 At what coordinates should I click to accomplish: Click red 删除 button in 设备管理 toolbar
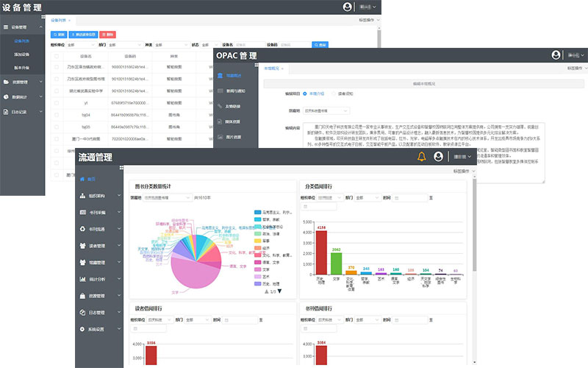107,35
